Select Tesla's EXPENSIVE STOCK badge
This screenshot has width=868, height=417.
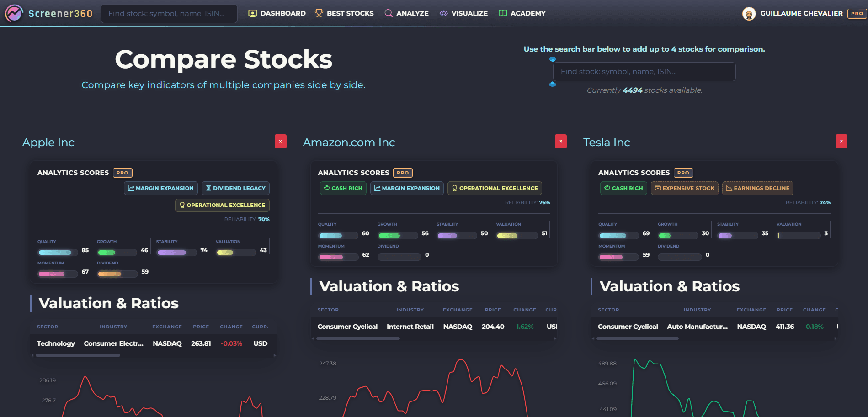coord(684,188)
